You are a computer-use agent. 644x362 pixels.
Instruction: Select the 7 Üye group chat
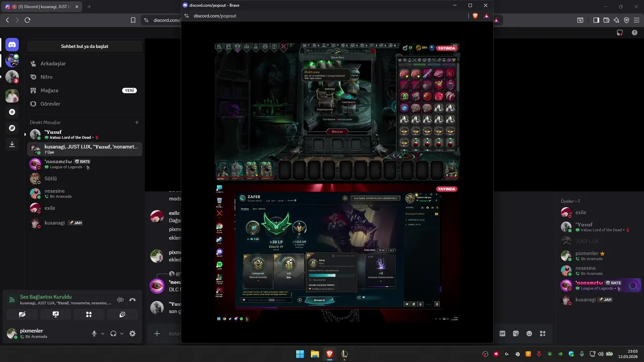[84, 149]
